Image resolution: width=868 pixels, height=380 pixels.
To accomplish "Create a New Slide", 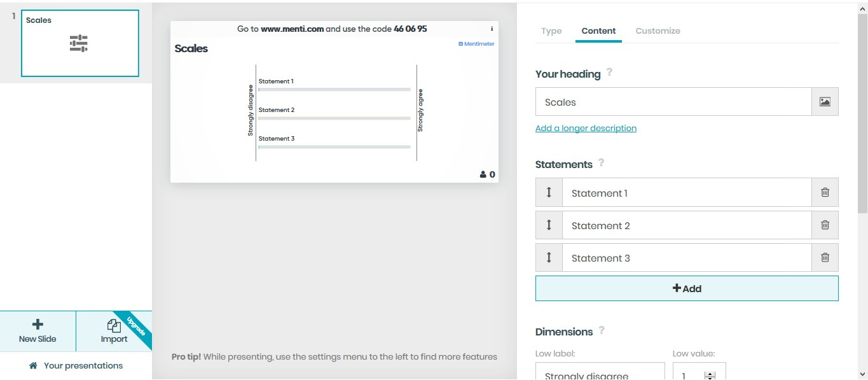I will tap(38, 331).
